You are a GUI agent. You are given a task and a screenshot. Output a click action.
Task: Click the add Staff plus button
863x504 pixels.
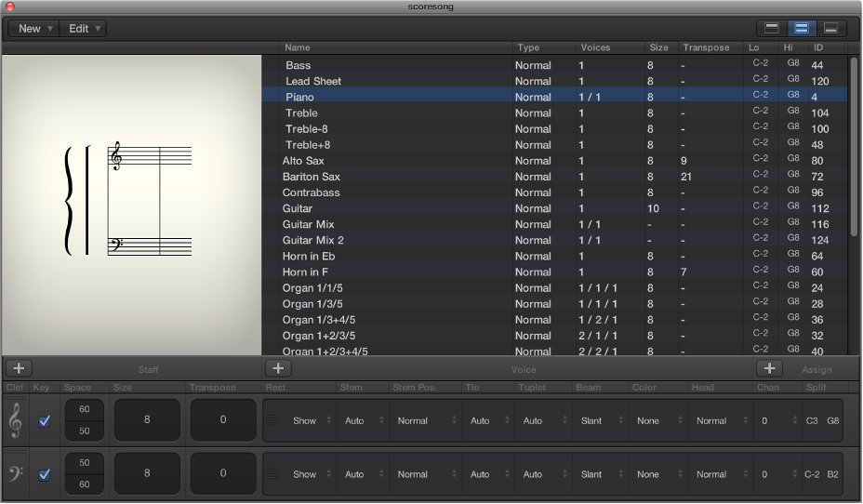[19, 368]
